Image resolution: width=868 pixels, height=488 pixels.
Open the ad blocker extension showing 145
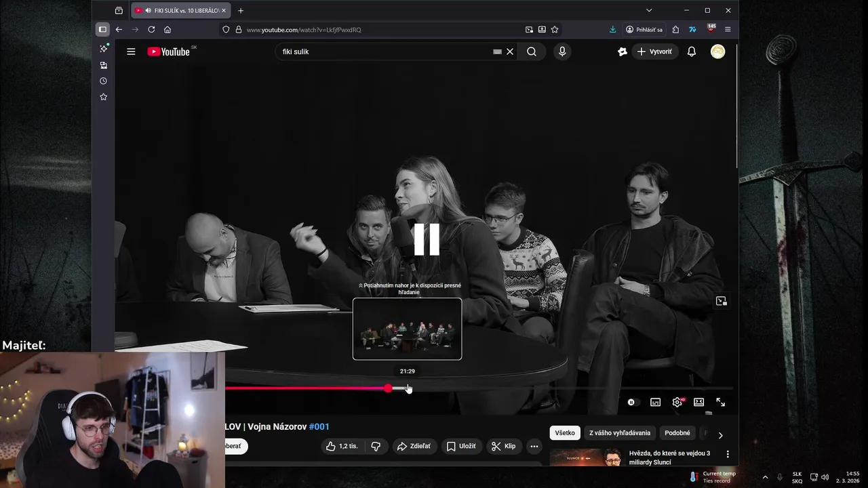711,28
